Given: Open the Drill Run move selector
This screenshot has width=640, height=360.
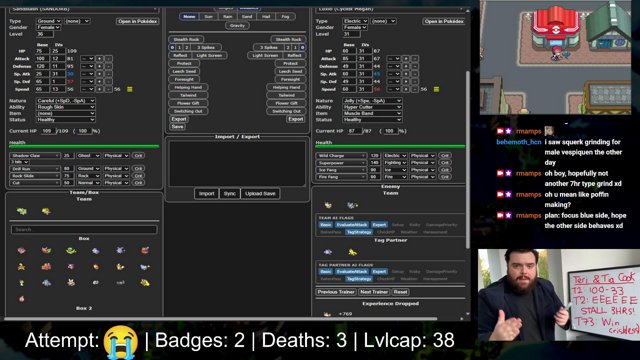Looking at the screenshot, I should [x=35, y=169].
